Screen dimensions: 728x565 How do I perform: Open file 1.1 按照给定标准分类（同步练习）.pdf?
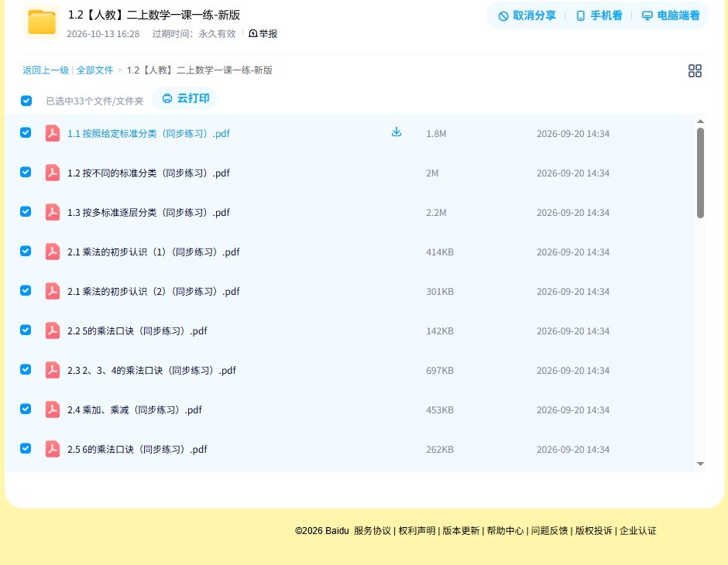[x=149, y=134]
